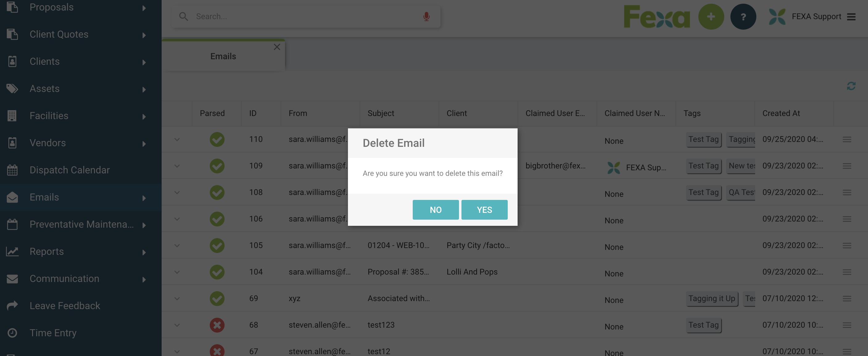Open the FEXA Support hamburger menu
The height and width of the screenshot is (356, 868).
click(853, 16)
